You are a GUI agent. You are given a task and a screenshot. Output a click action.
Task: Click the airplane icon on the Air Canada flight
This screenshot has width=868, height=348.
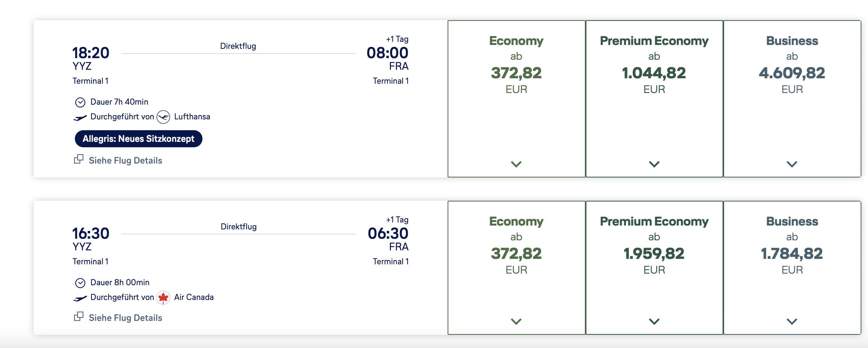pyautogui.click(x=80, y=298)
